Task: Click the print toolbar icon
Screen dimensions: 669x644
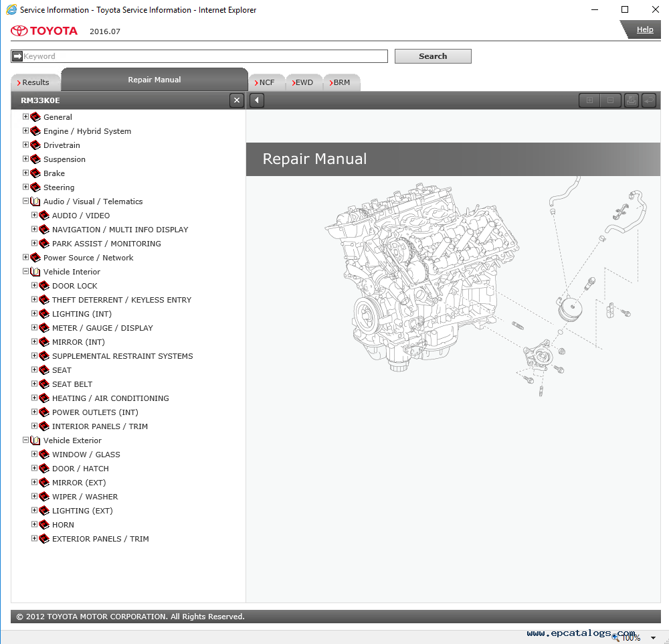Action: tap(632, 100)
